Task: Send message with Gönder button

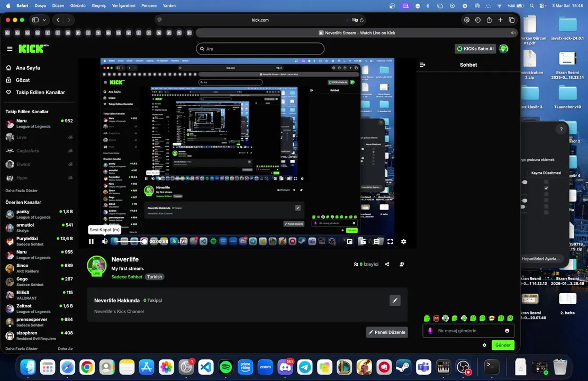Action: (503, 345)
